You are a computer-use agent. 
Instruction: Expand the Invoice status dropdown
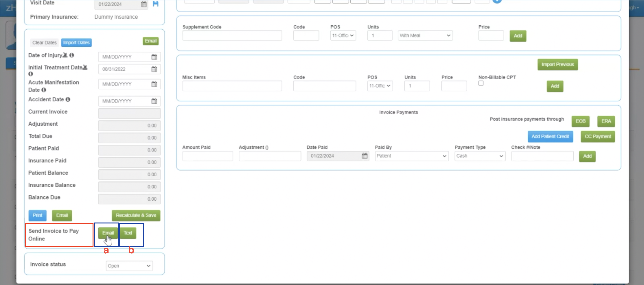129,266
